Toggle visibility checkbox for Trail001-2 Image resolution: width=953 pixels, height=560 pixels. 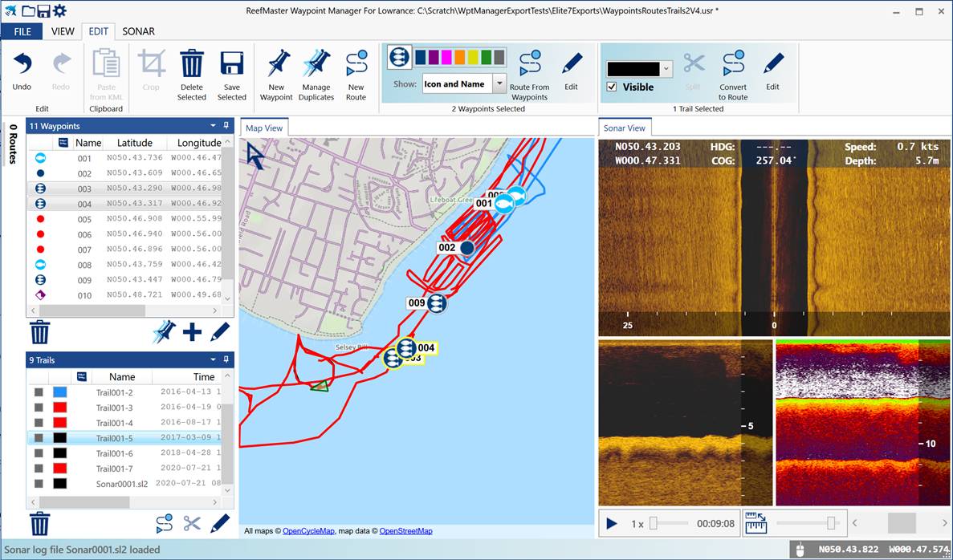click(x=39, y=392)
